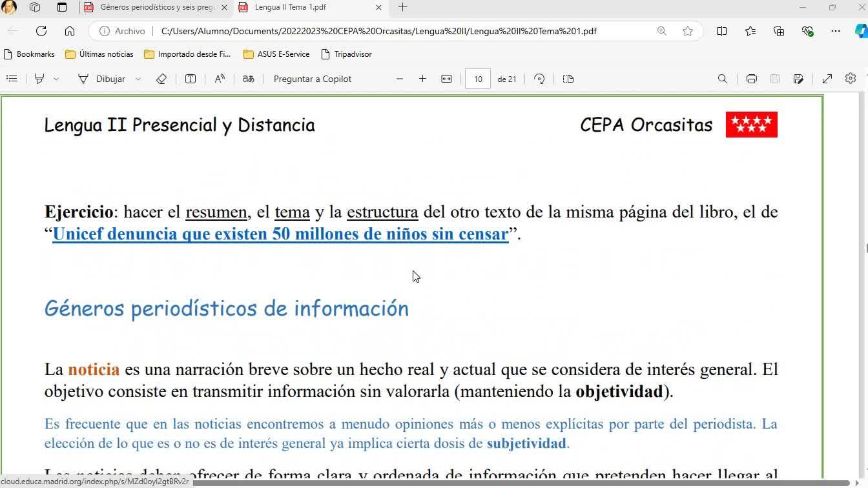Start read aloud for the PDF
Viewport: 868px width, 488px height.
pyautogui.click(x=220, y=79)
